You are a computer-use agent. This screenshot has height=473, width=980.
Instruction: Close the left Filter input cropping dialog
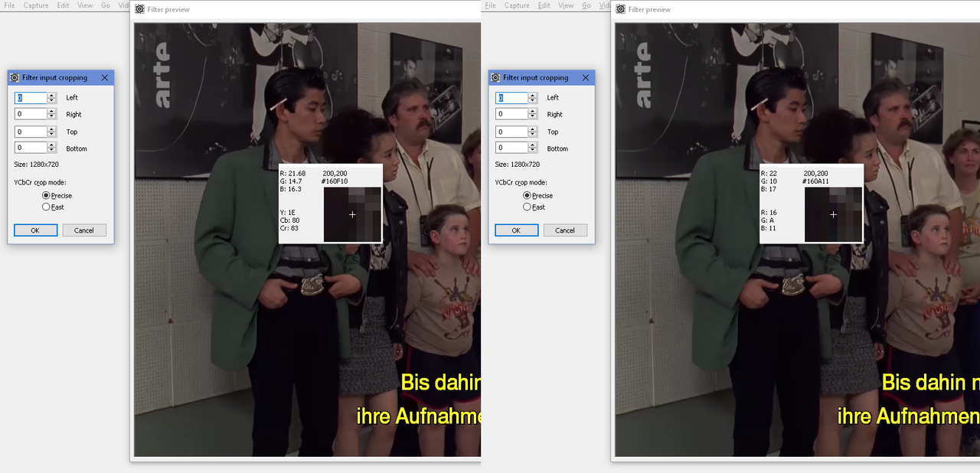point(105,77)
